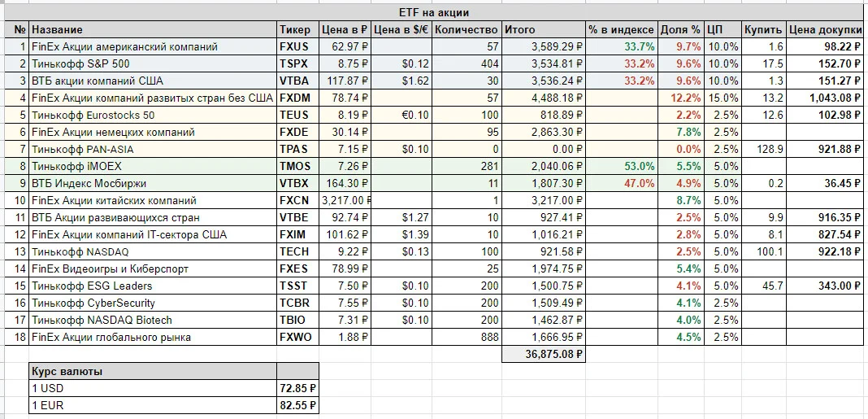Select top-up price cell '36.45 ₽'

coord(825,183)
